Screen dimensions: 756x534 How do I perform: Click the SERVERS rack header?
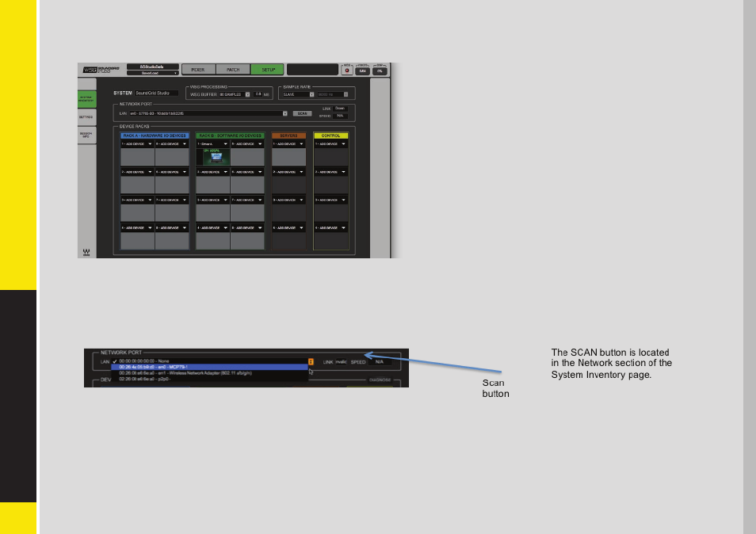pyautogui.click(x=288, y=136)
